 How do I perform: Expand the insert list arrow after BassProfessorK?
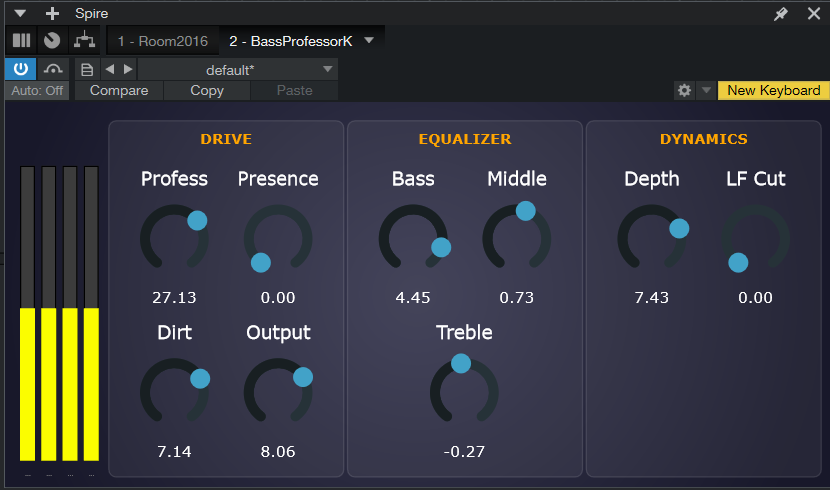click(x=369, y=40)
